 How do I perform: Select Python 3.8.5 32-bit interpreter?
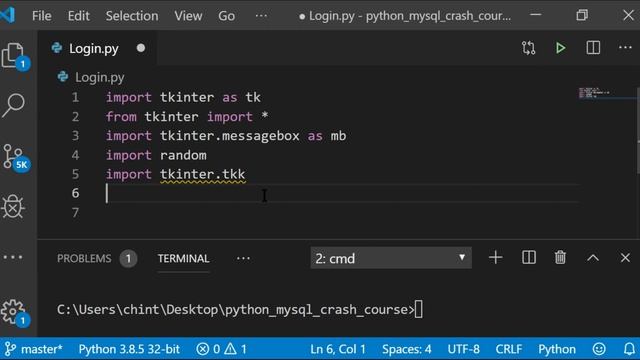(129, 349)
